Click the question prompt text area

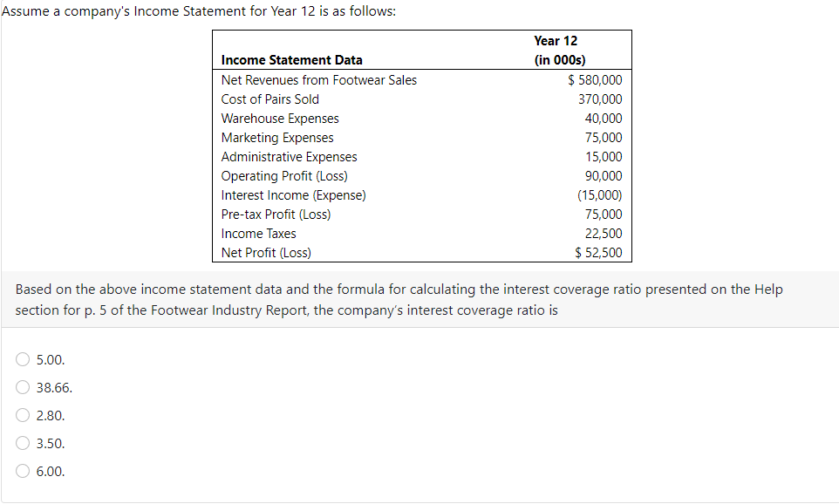point(392,300)
